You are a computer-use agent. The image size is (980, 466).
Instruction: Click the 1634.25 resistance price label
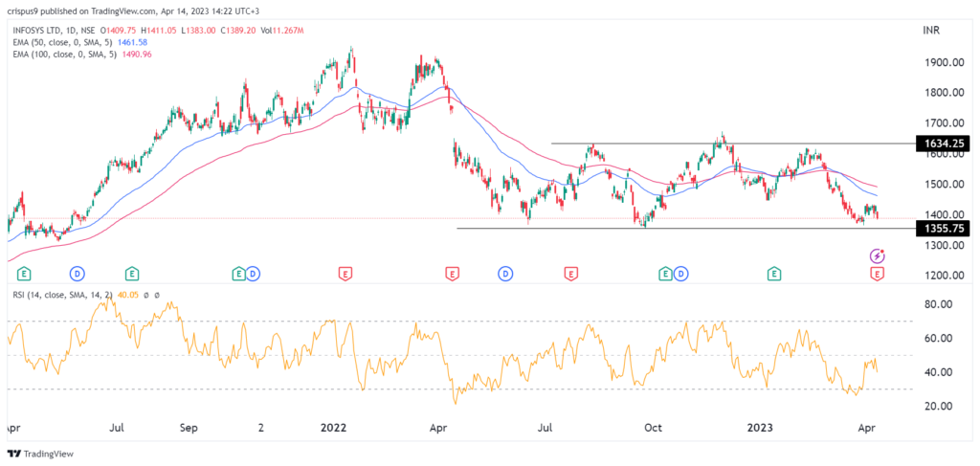pos(943,144)
